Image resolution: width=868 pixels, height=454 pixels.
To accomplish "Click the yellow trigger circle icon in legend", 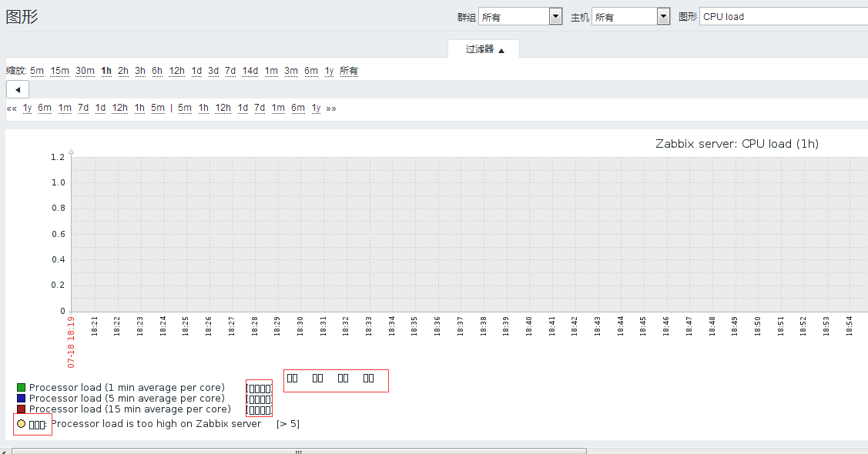I will click(22, 424).
